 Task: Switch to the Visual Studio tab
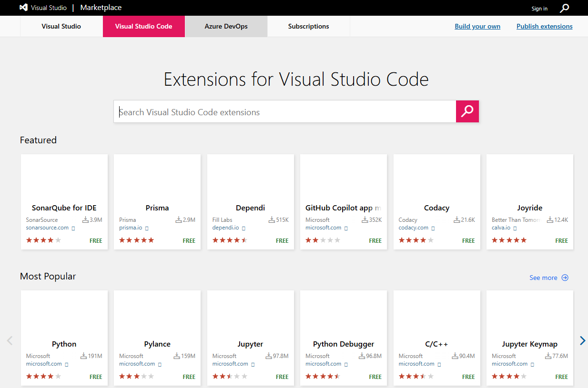61,26
